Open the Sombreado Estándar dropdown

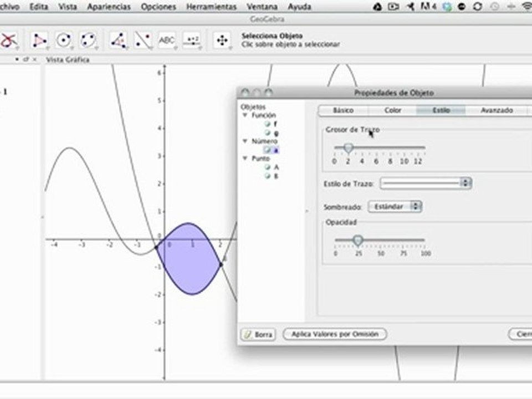point(395,206)
